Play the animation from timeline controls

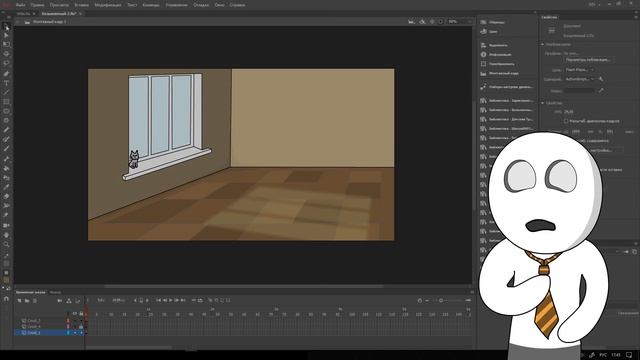(171, 300)
